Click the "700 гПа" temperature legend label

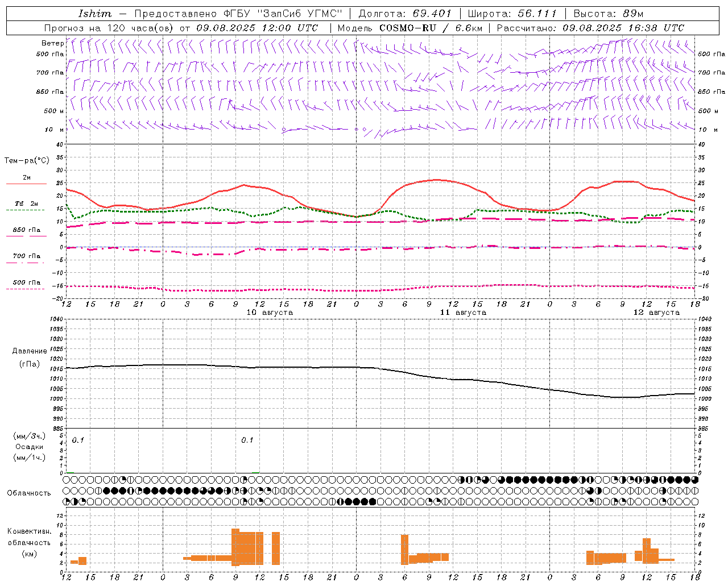pos(27,256)
